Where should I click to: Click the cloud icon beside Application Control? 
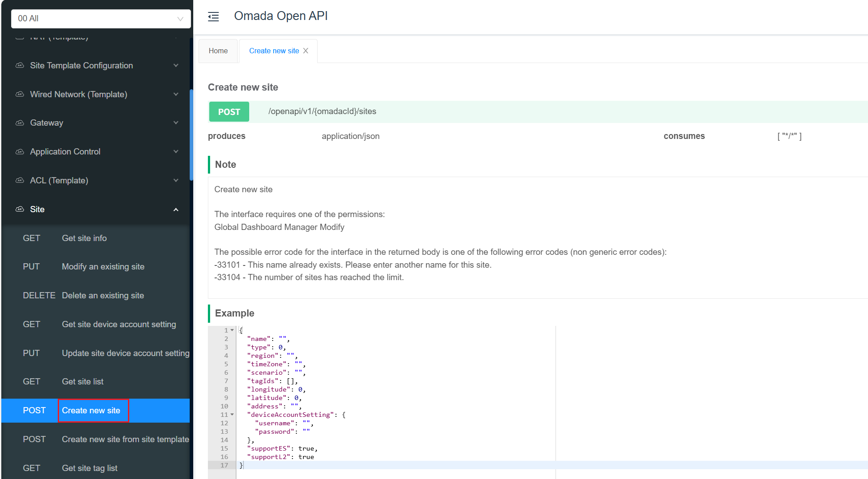pos(20,151)
